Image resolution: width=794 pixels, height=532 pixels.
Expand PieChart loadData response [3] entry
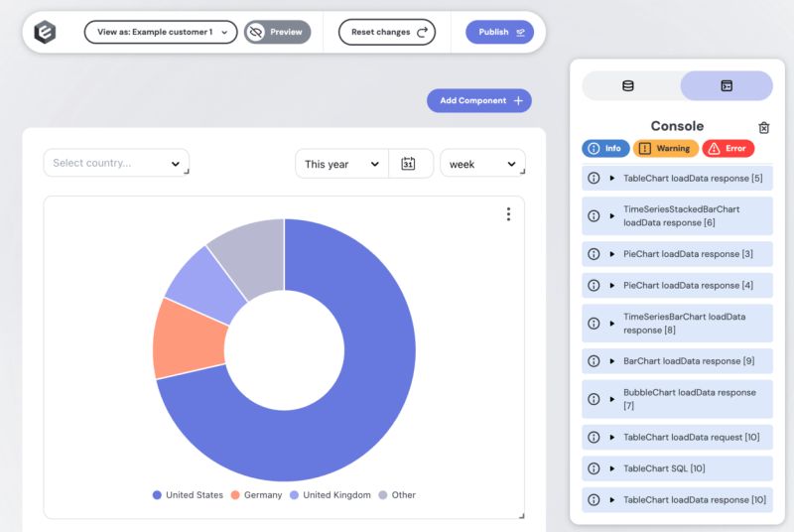click(x=677, y=254)
